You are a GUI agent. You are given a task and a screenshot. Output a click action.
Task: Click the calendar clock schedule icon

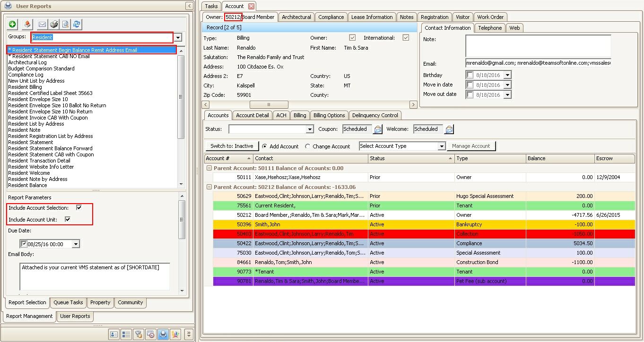tap(151, 334)
